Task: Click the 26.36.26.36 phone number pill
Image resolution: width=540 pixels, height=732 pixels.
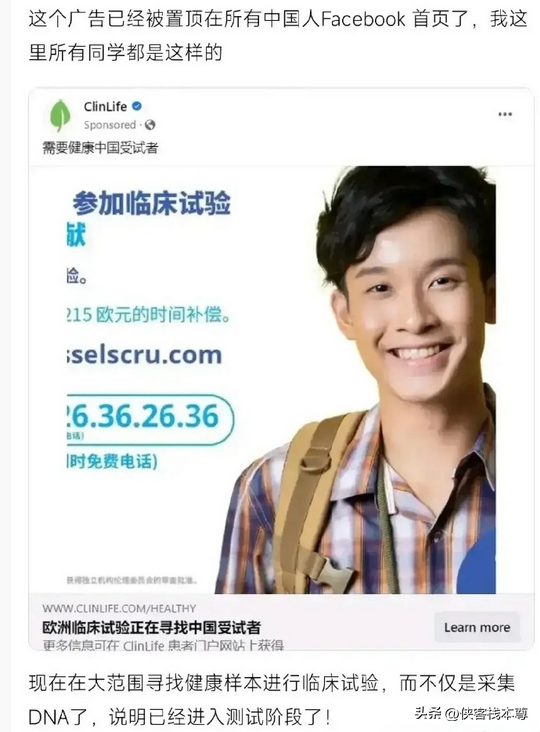Action: 150,419
